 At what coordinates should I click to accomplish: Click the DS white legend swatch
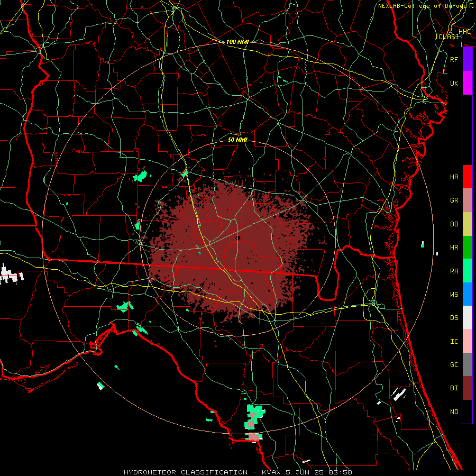point(467,317)
